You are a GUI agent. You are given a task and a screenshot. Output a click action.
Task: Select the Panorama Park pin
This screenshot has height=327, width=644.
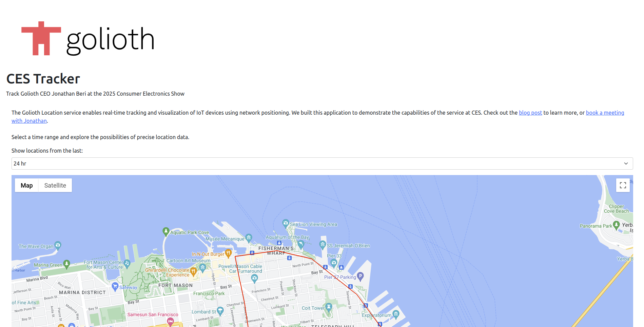pyautogui.click(x=616, y=225)
